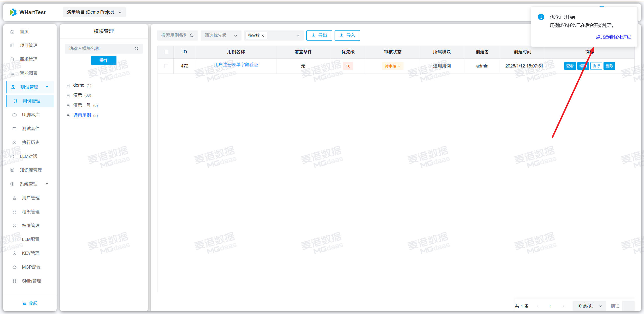Click the 首页 home sidebar icon
This screenshot has width=644, height=314.
12,32
